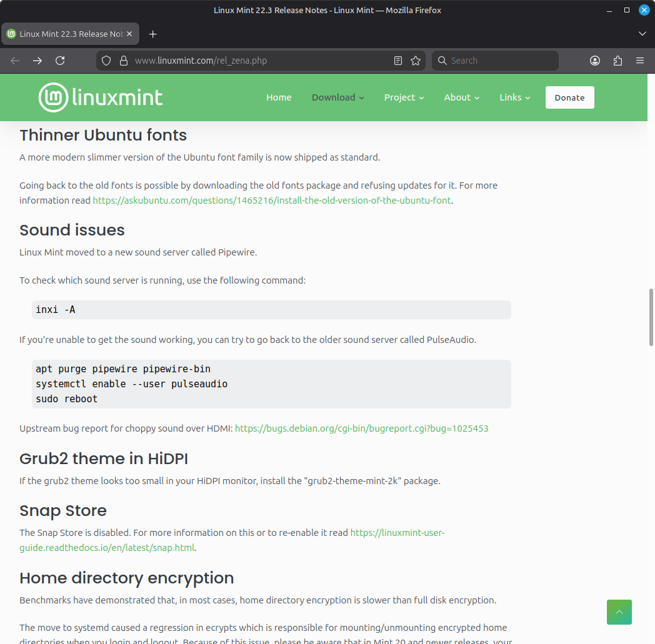This screenshot has width=655, height=644.
Task: Click the Firefox Search box
Action: pos(495,61)
